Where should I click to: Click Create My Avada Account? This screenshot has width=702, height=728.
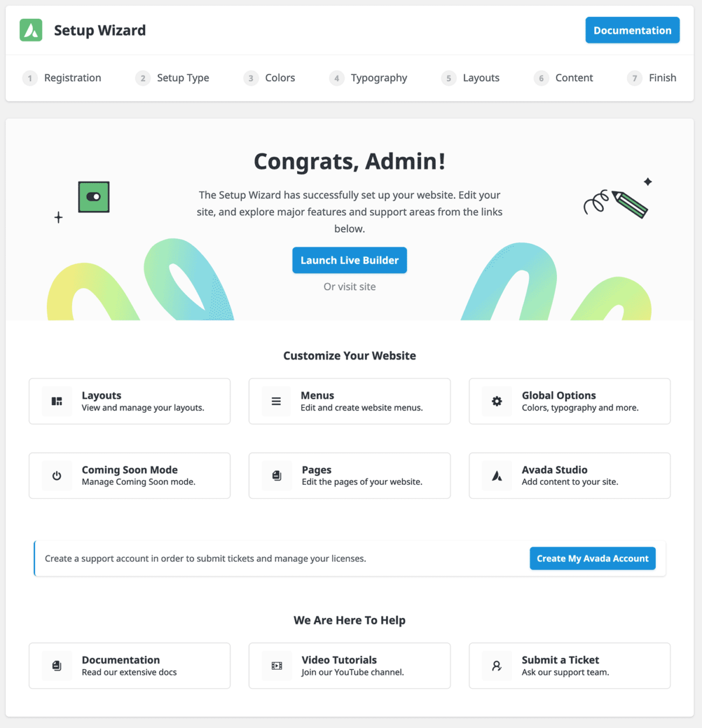click(x=592, y=558)
